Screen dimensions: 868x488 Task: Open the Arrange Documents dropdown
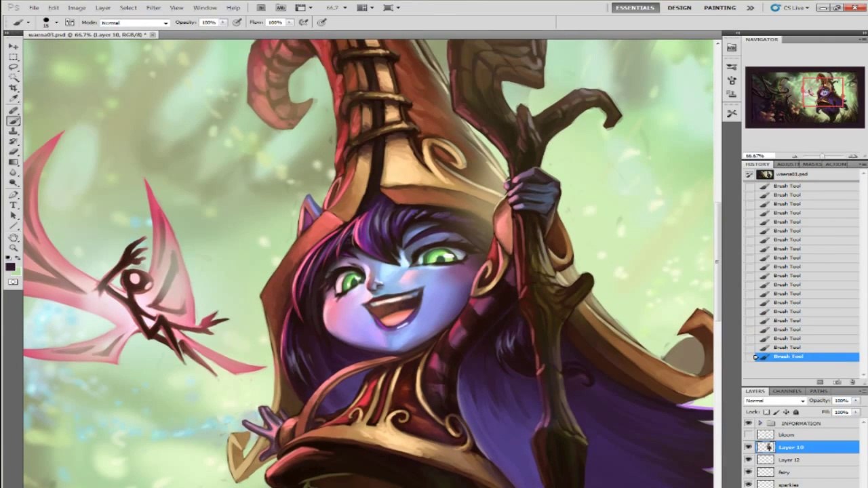coord(366,7)
